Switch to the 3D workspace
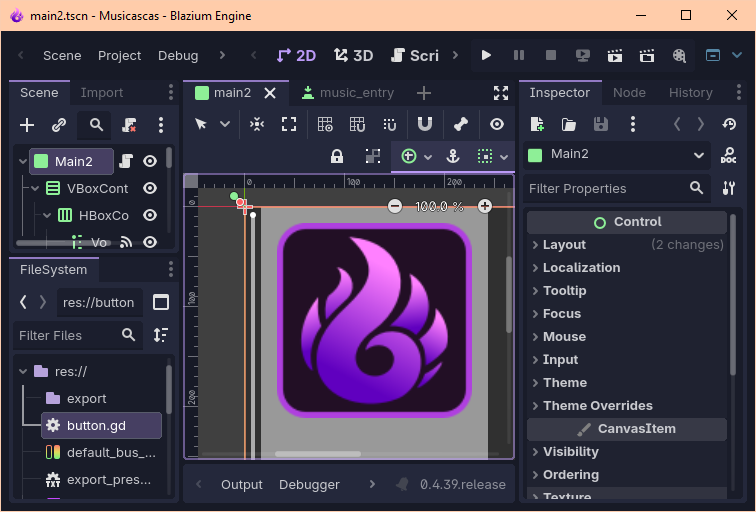The width and height of the screenshot is (756, 512). tap(353, 55)
